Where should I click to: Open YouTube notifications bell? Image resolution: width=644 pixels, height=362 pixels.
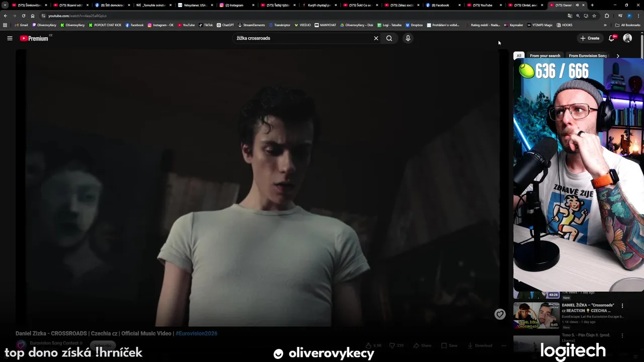click(612, 38)
